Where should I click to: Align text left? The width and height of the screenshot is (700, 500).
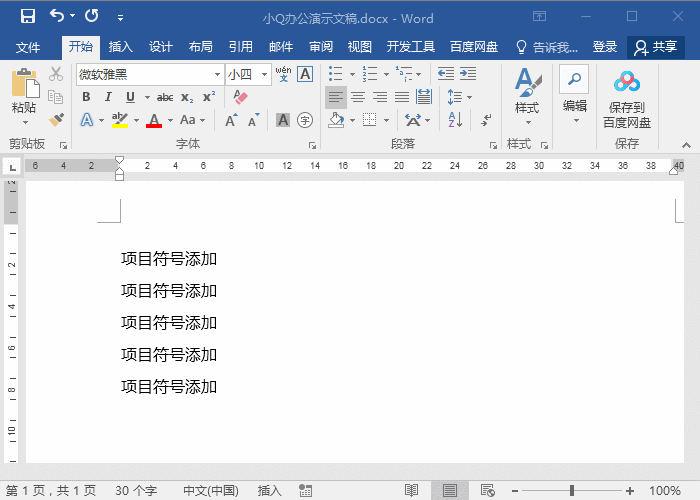pos(336,97)
